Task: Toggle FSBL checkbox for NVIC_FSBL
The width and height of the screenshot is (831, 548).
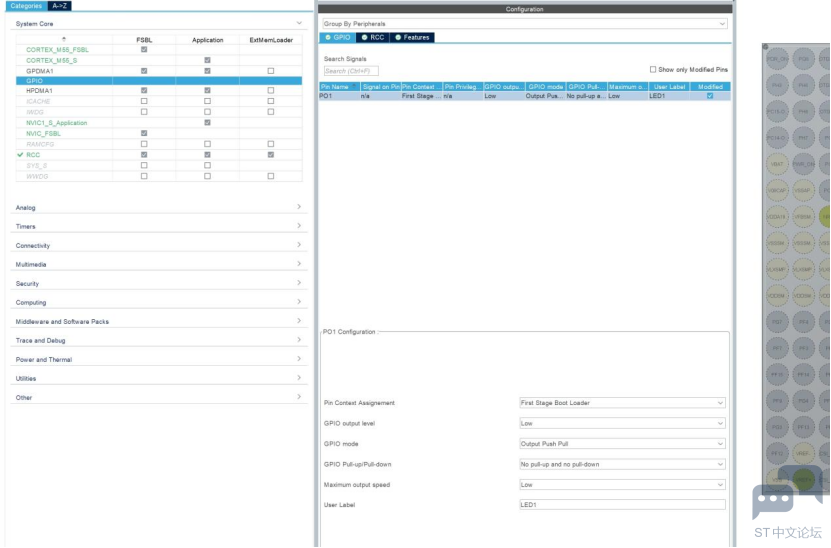Action: 144,133
